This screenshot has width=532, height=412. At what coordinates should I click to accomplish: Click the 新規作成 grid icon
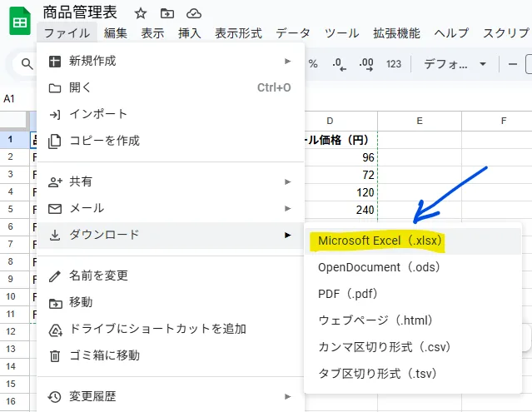[55, 62]
